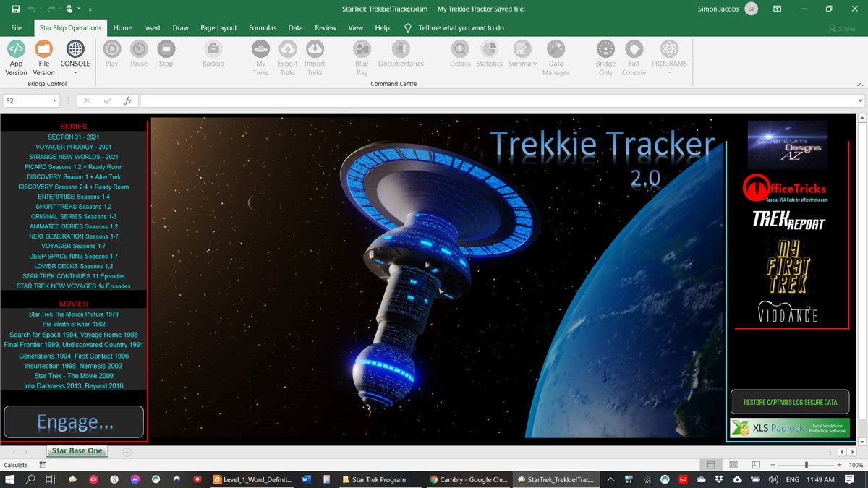Click the Insert Function fx button
This screenshot has width=868, height=488.
click(x=127, y=101)
